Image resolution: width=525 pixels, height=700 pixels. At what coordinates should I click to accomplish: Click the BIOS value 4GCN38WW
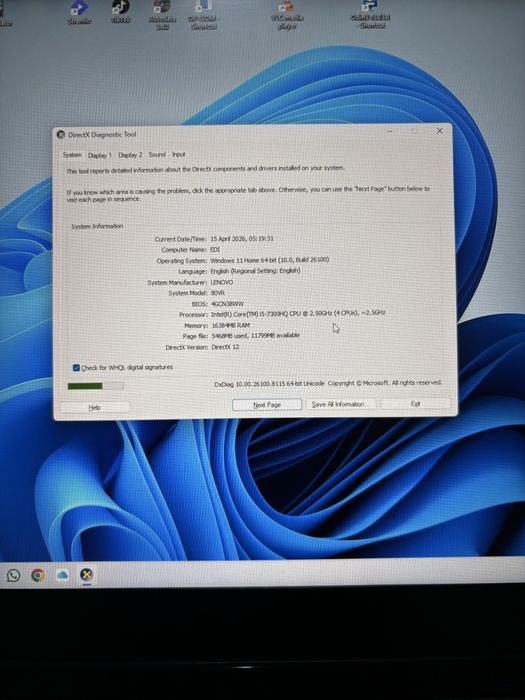(227, 304)
